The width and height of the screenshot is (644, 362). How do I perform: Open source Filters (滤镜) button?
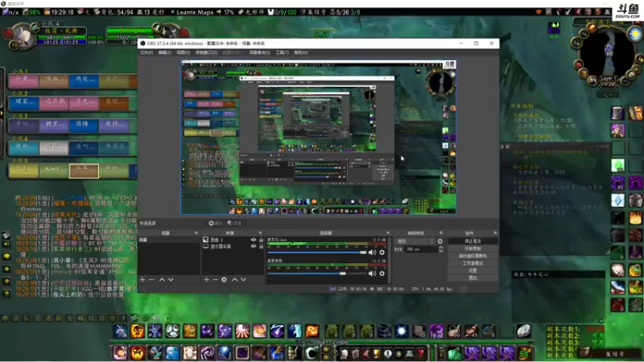tap(234, 224)
